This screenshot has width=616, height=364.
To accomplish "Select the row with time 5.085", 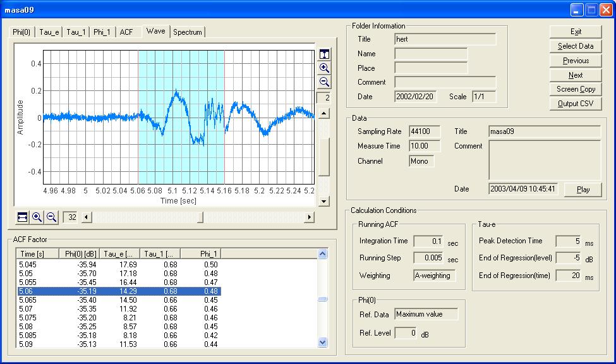I will [x=119, y=336].
